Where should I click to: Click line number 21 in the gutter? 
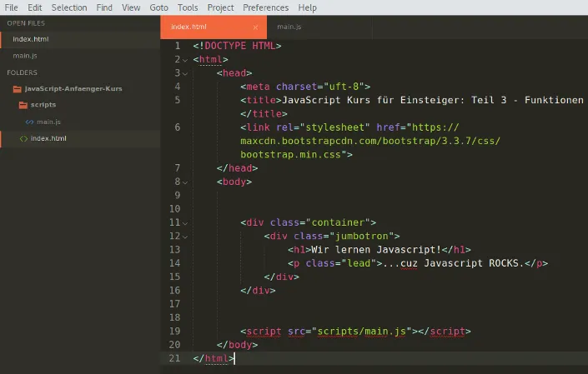[x=174, y=358]
